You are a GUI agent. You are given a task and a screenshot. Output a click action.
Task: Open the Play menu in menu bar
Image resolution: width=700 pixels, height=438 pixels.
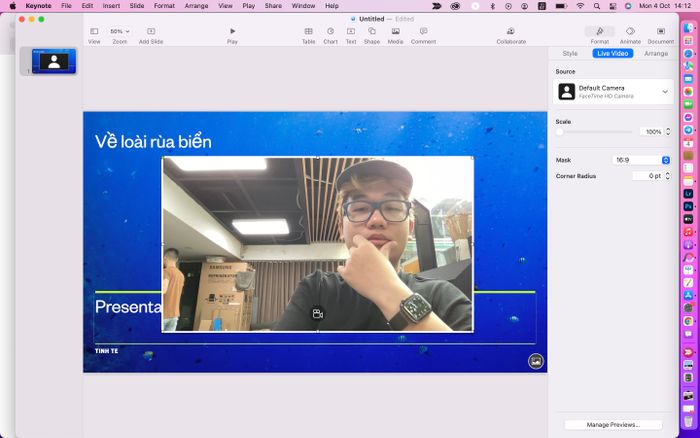pos(249,6)
